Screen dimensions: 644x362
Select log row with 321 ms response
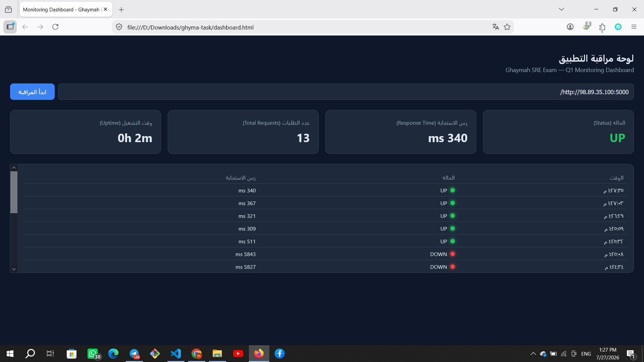(325, 216)
